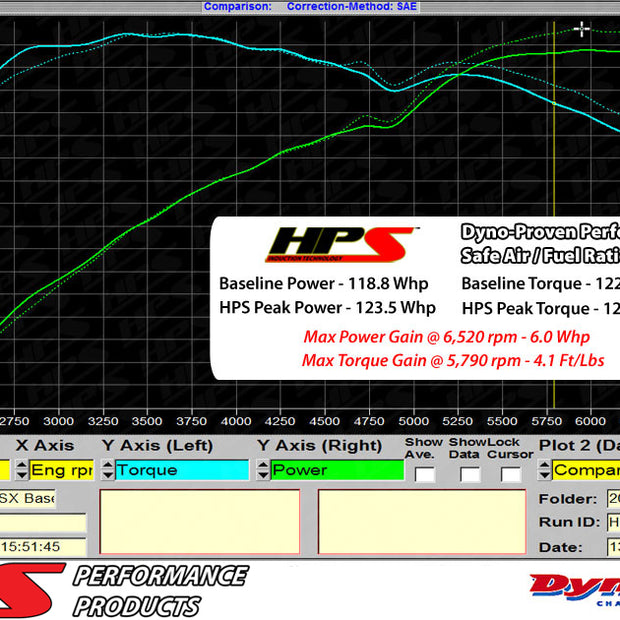This screenshot has height=620, width=620.
Task: Select the green Power axis field
Action: [337, 470]
